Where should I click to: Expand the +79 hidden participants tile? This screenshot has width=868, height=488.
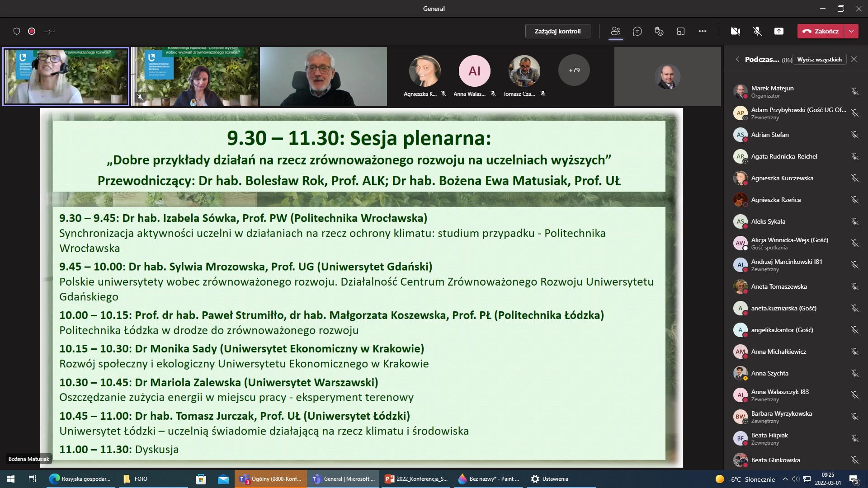click(573, 70)
